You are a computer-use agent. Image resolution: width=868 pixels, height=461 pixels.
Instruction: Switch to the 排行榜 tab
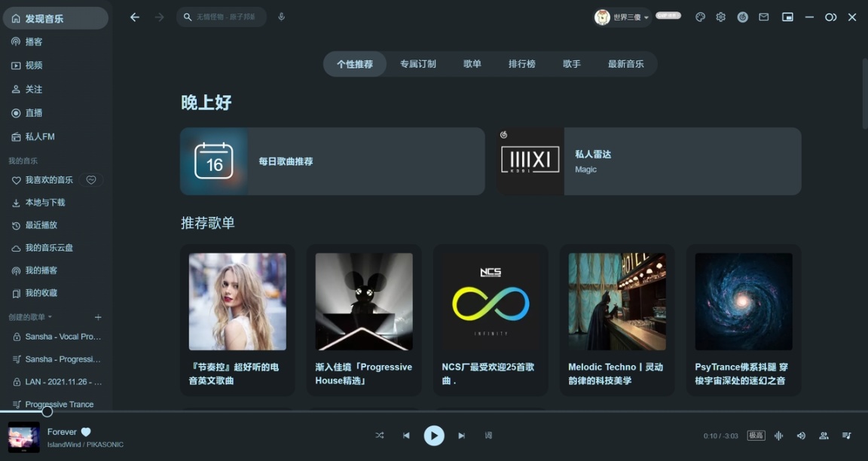pos(522,64)
